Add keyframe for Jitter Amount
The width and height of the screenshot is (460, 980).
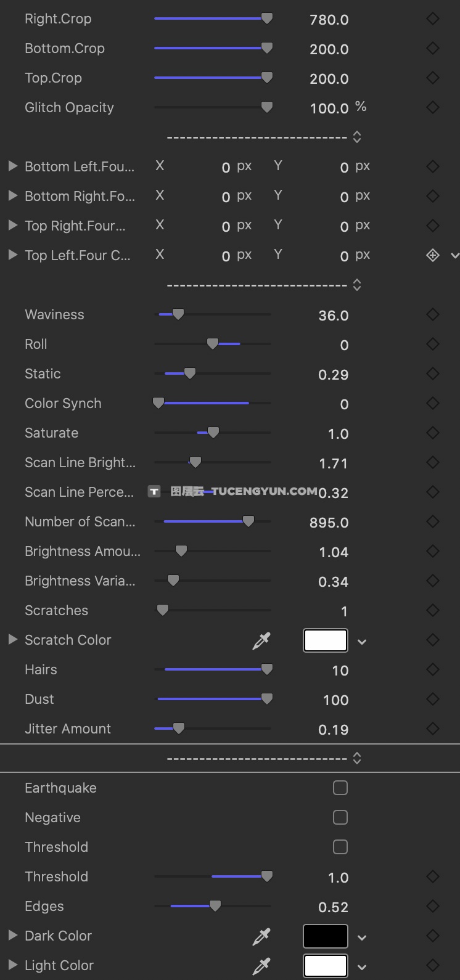click(x=433, y=729)
